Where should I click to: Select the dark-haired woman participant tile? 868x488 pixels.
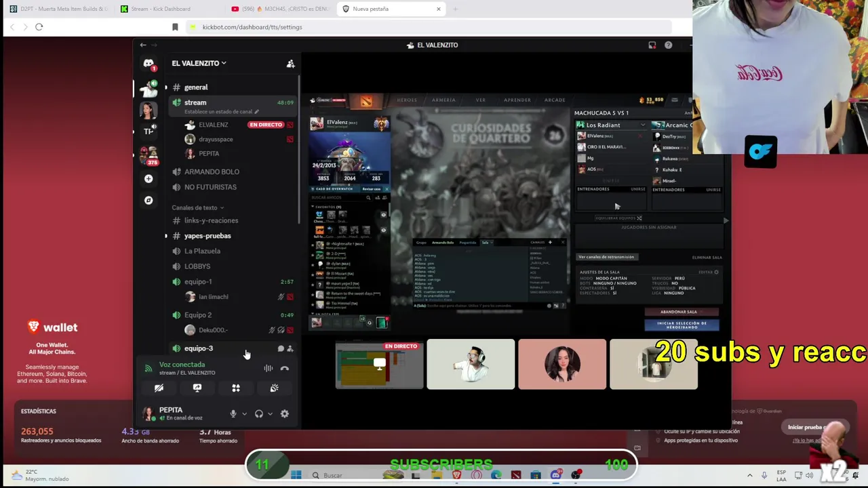pyautogui.click(x=562, y=365)
